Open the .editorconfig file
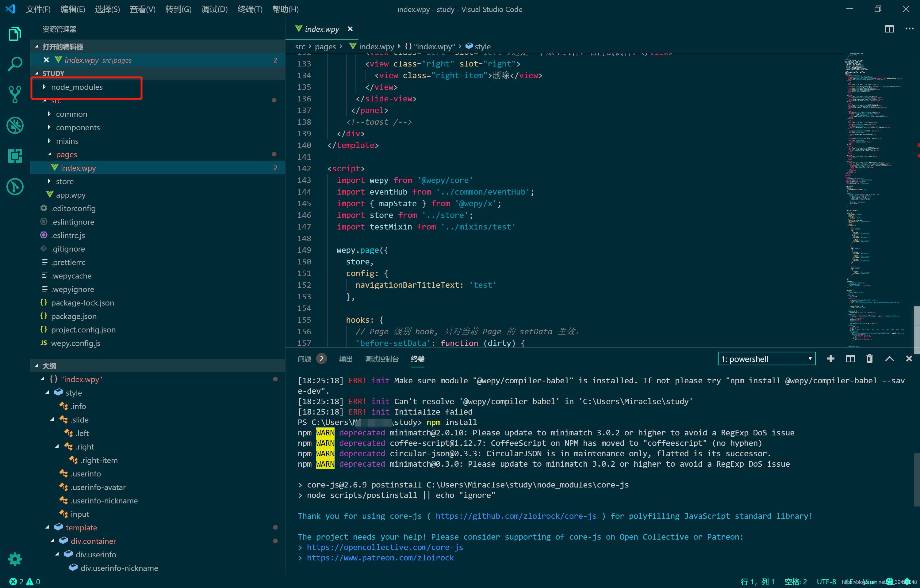The width and height of the screenshot is (920, 588). (x=157, y=208)
